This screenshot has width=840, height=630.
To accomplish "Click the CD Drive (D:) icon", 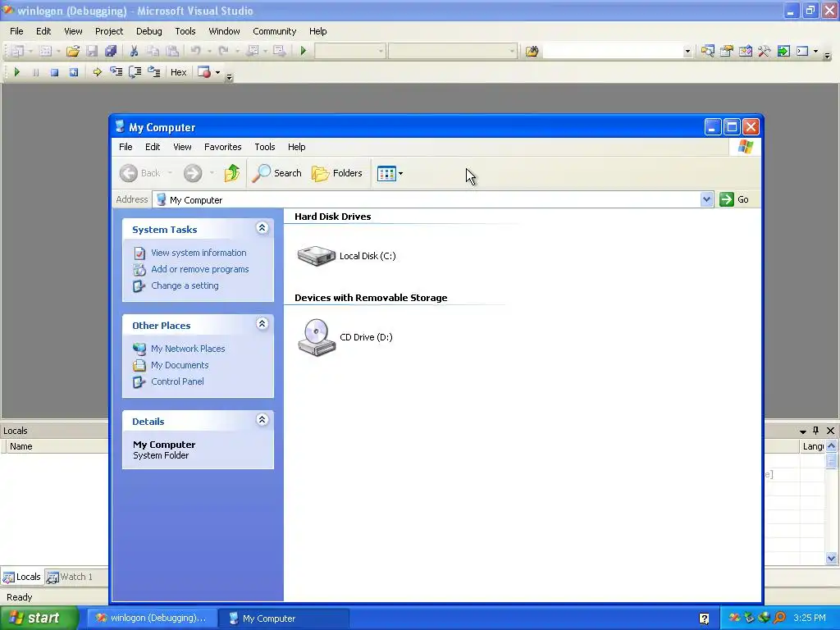I will tap(317, 337).
